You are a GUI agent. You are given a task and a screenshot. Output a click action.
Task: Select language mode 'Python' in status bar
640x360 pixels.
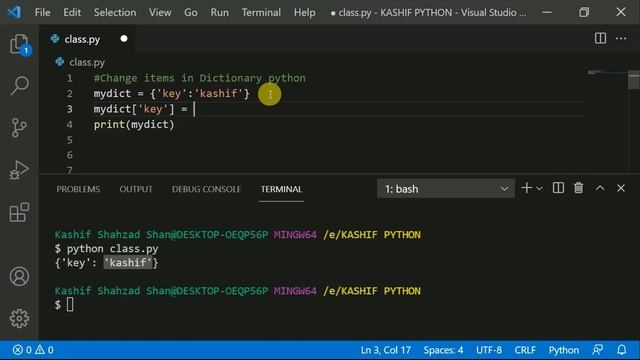point(563,350)
